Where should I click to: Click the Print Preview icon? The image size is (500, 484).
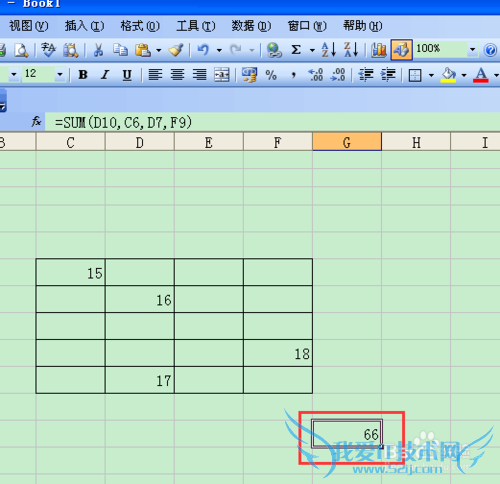[x=21, y=50]
